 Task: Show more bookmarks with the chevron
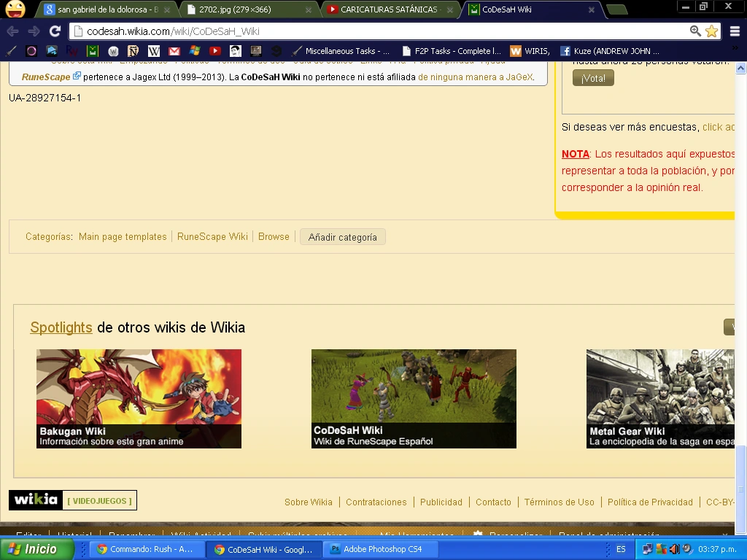click(x=735, y=49)
